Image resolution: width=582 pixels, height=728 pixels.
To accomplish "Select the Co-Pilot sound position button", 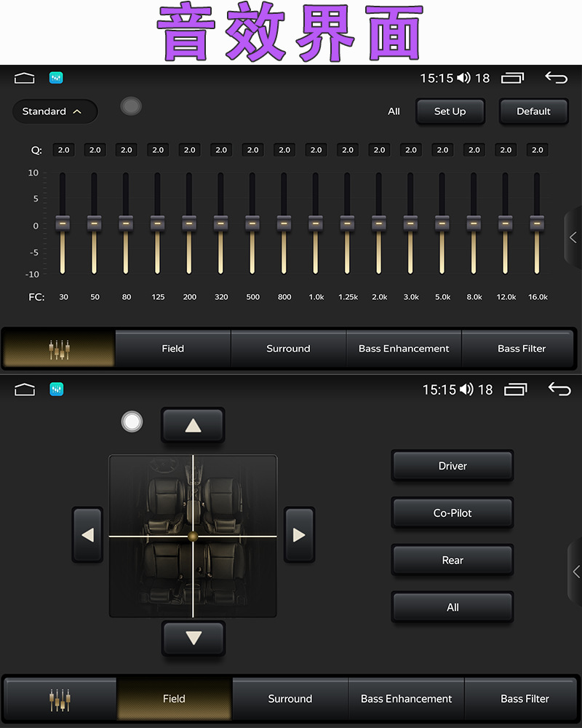I will pos(453,513).
